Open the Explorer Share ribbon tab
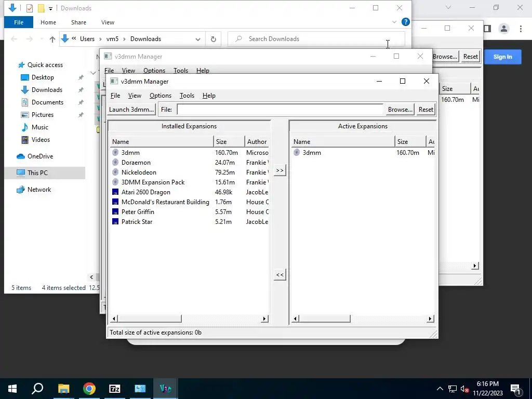Image resolution: width=532 pixels, height=399 pixels. [78, 22]
